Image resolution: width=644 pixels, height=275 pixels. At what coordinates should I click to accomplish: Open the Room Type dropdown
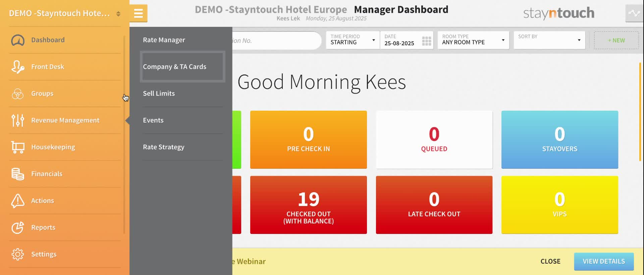473,40
